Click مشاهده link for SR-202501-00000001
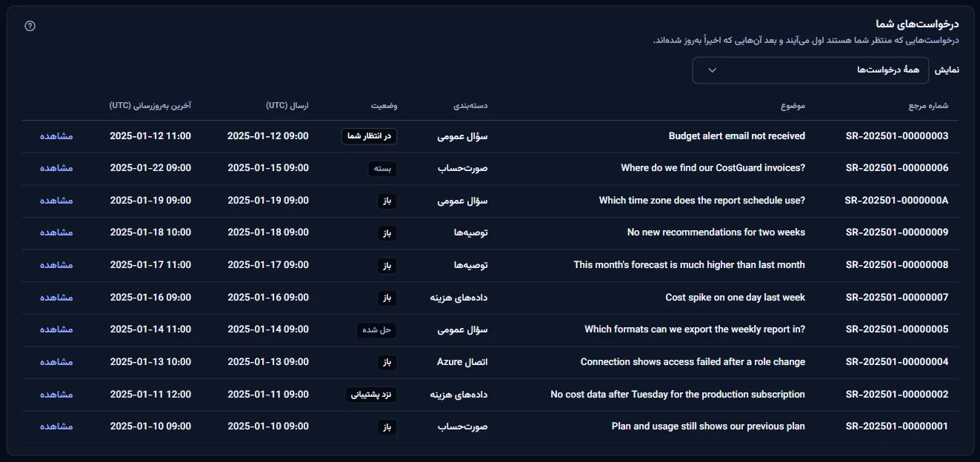Image resolution: width=980 pixels, height=462 pixels. 56,426
